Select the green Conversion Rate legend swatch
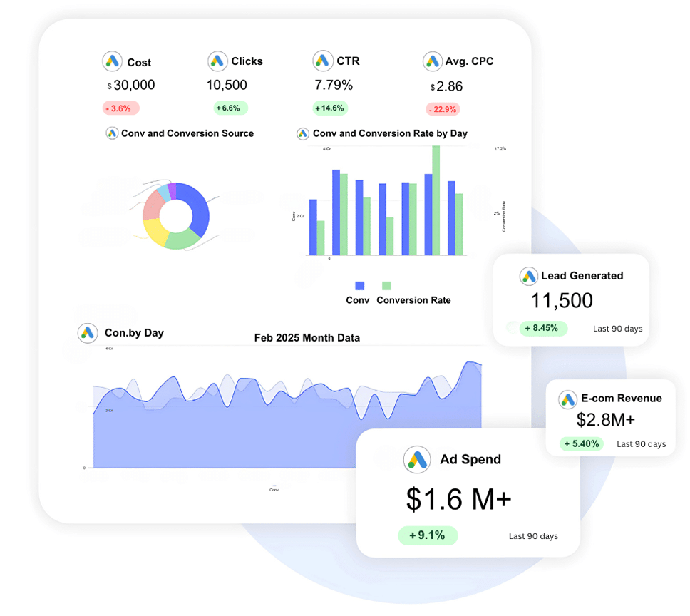Screen dimensions: 690x616 [x=387, y=286]
